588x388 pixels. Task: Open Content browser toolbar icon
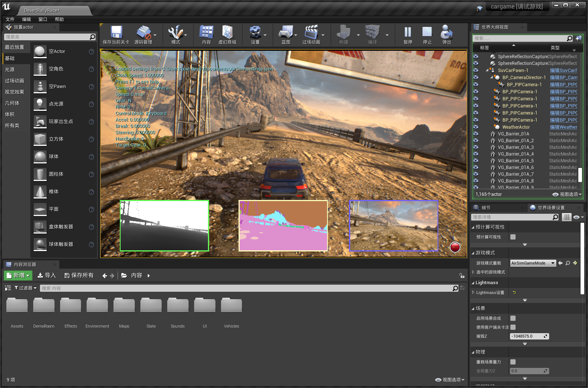206,33
